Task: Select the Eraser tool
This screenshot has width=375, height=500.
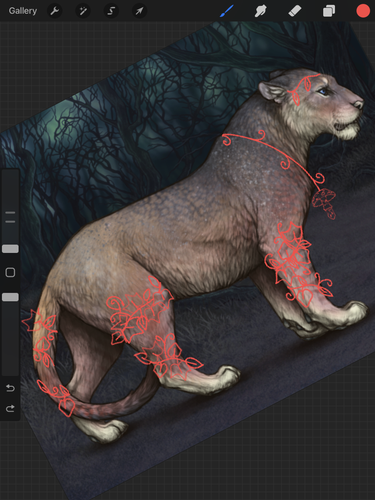Action: (295, 11)
